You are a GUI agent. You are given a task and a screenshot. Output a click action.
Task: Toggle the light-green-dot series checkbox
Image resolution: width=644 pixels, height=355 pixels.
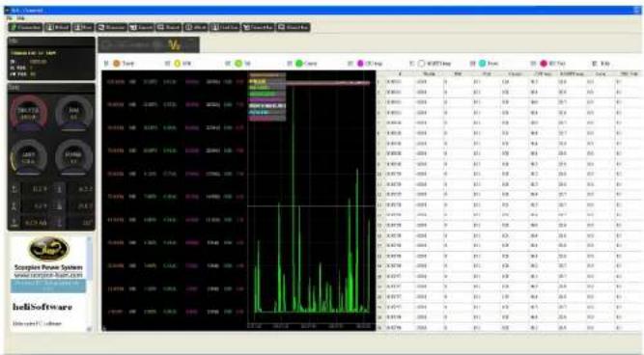(x=229, y=64)
